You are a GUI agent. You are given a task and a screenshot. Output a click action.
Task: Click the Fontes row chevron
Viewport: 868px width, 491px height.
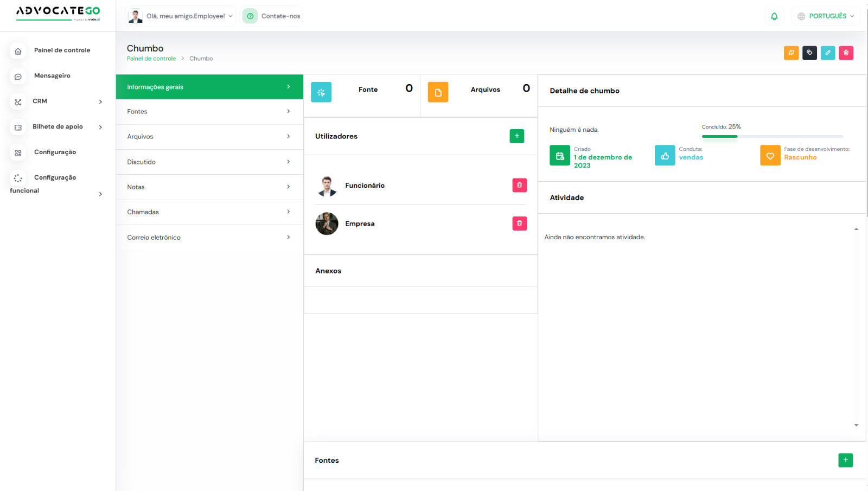coord(288,111)
